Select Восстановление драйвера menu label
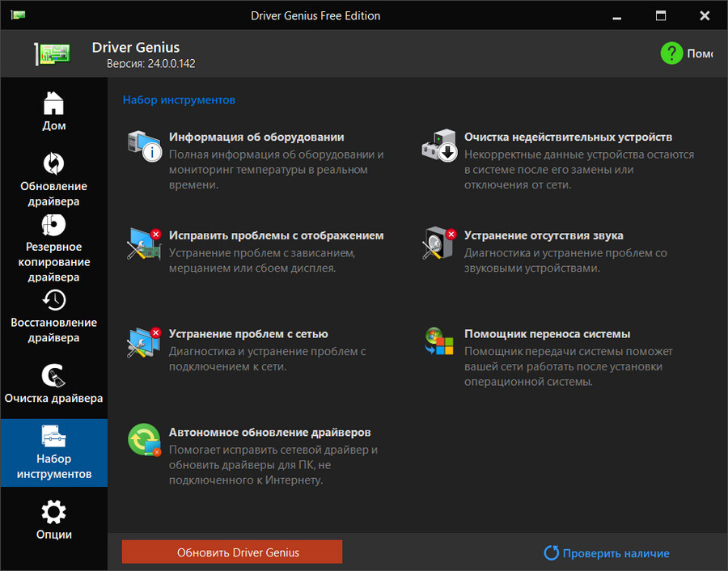Screen dimensions: 728x571 (x=54, y=330)
